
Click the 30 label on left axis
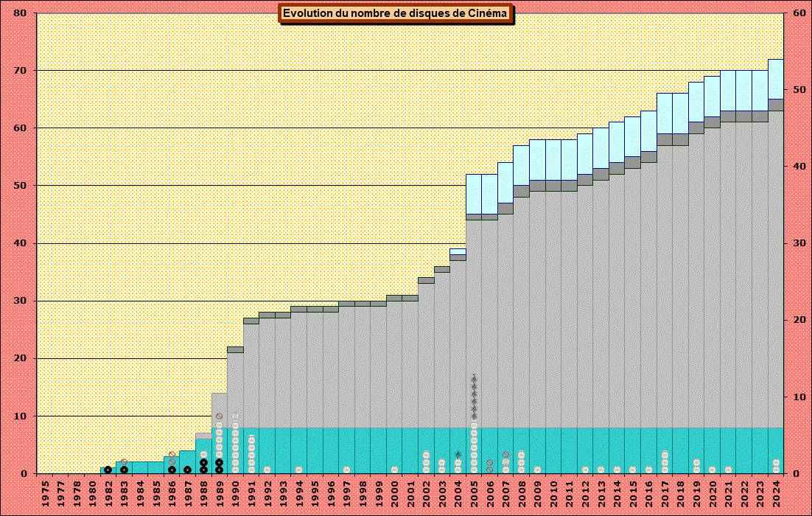[x=20, y=301]
